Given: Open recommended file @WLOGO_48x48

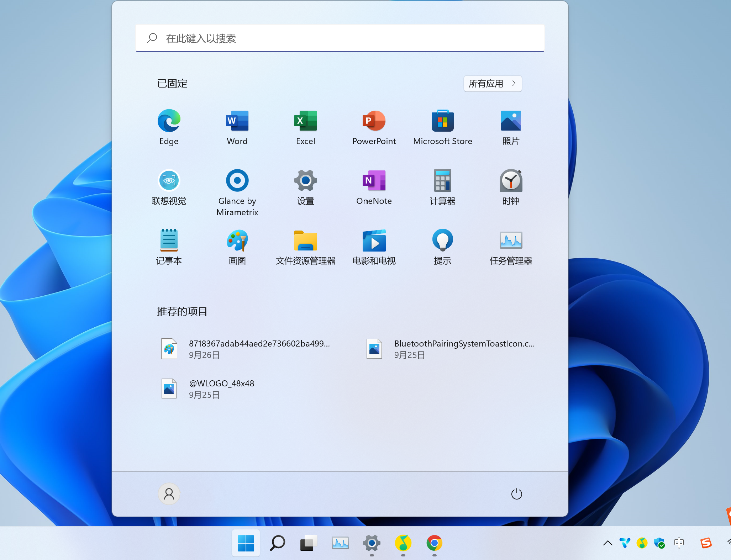Looking at the screenshot, I should tap(221, 389).
